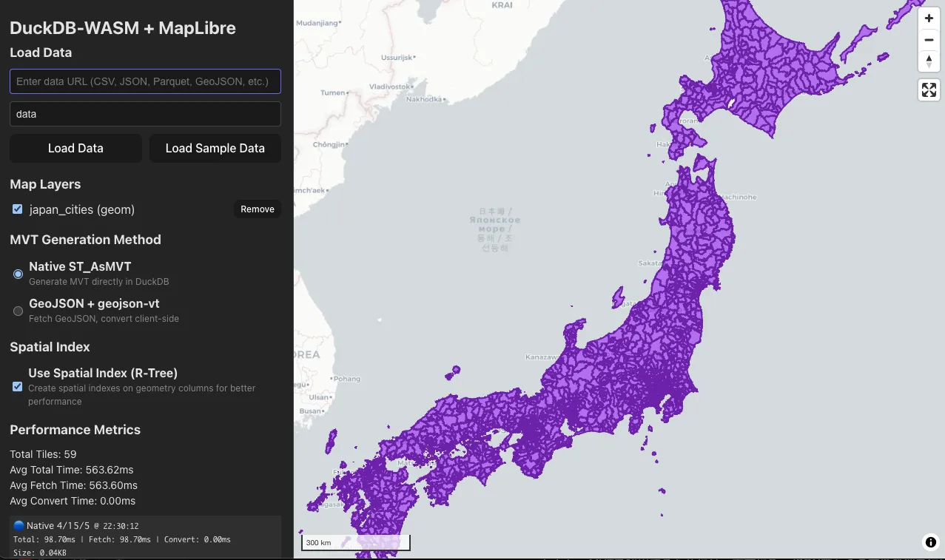Click the blue circle in the Native tile log

pos(19,525)
